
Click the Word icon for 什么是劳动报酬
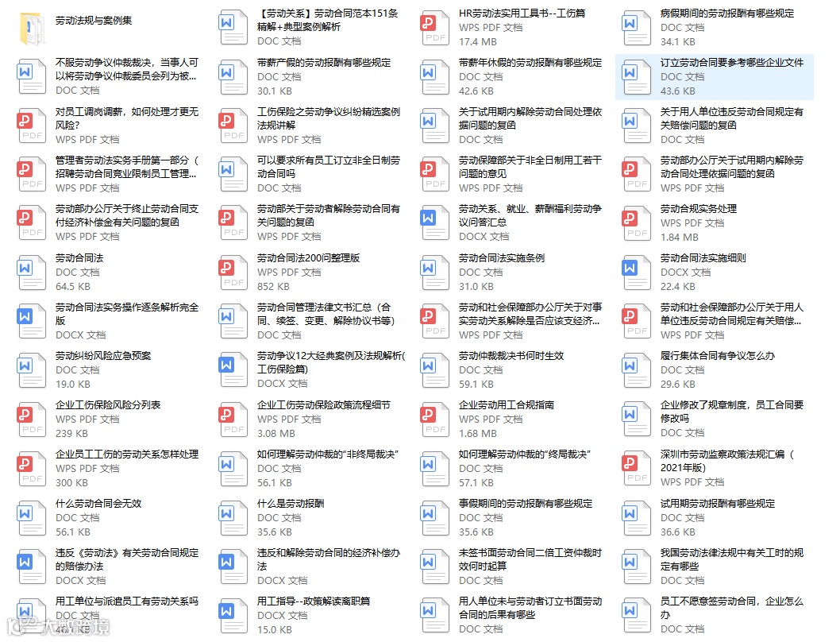point(233,518)
